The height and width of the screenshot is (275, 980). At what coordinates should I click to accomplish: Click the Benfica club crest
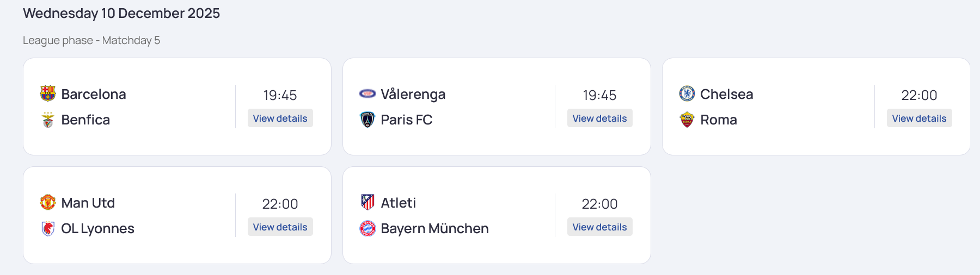(x=48, y=120)
